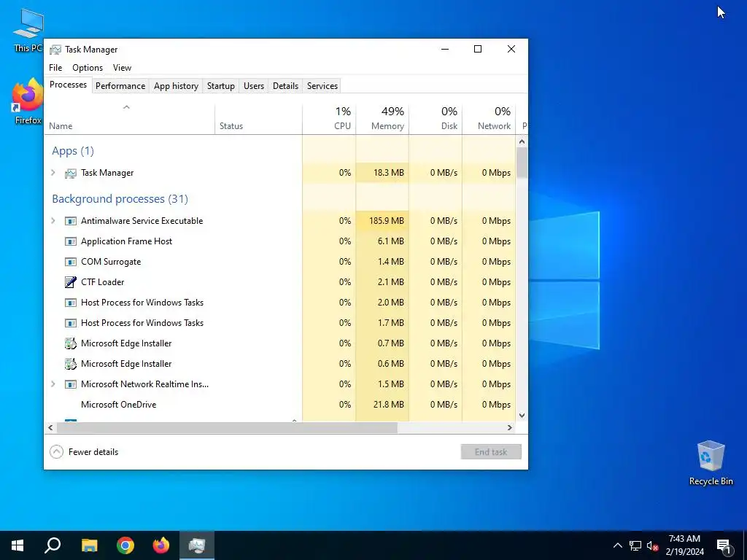Click Background processes (31) header
This screenshot has width=747, height=560.
[120, 198]
